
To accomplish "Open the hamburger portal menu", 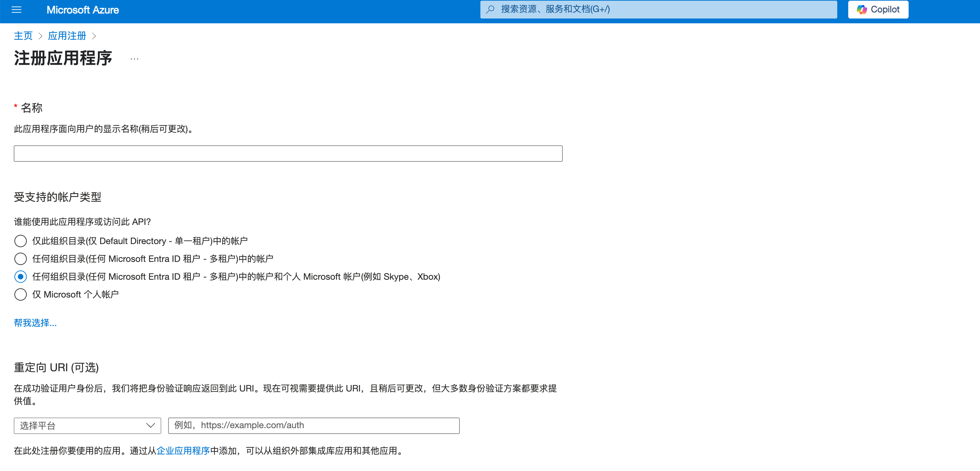I will (16, 10).
